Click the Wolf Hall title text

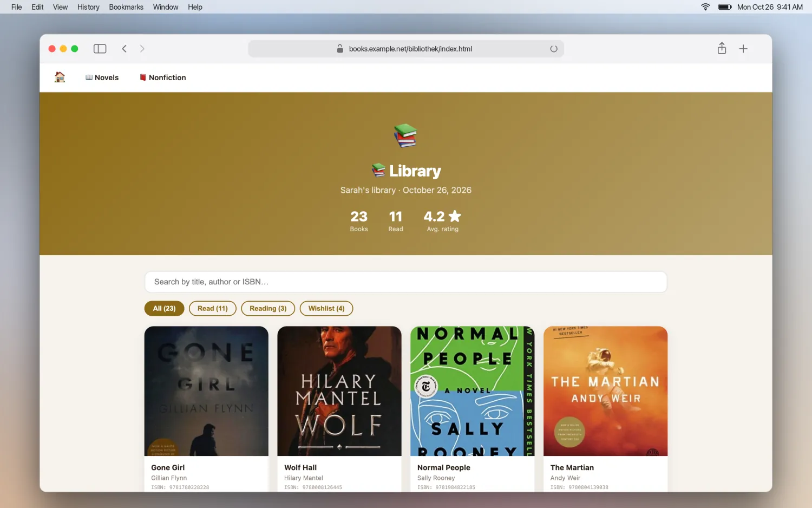pyautogui.click(x=300, y=467)
